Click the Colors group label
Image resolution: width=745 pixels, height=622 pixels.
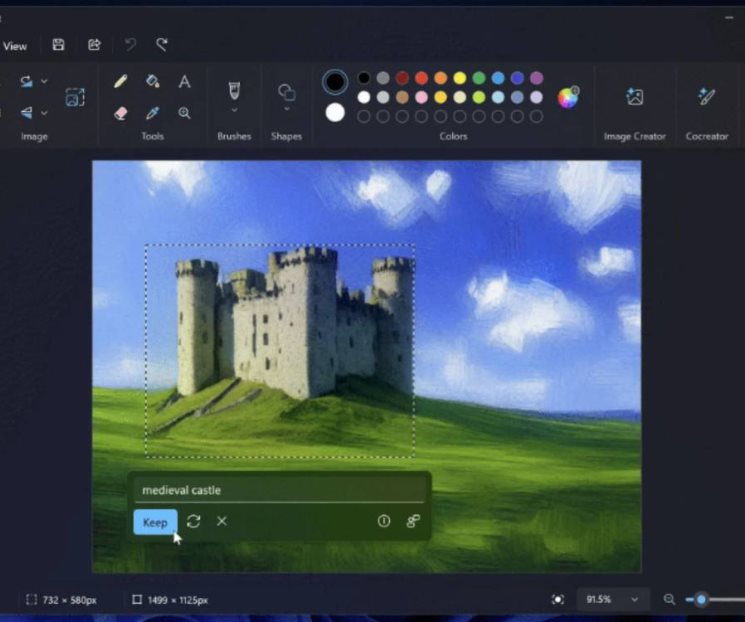click(x=453, y=136)
